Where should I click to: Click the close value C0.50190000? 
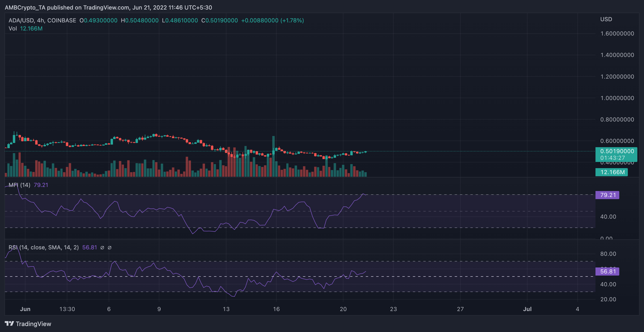[x=220, y=20]
